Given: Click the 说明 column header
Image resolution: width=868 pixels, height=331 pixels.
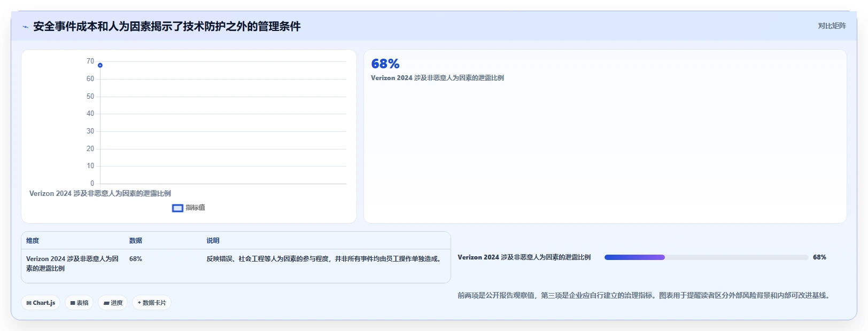Looking at the screenshot, I should (x=213, y=241).
